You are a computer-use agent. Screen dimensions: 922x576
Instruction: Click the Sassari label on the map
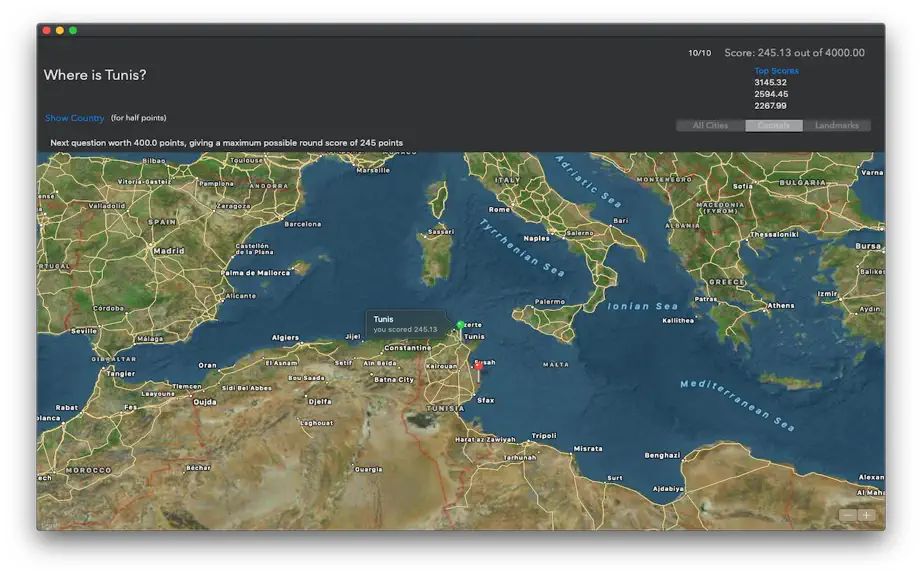pyautogui.click(x=440, y=232)
